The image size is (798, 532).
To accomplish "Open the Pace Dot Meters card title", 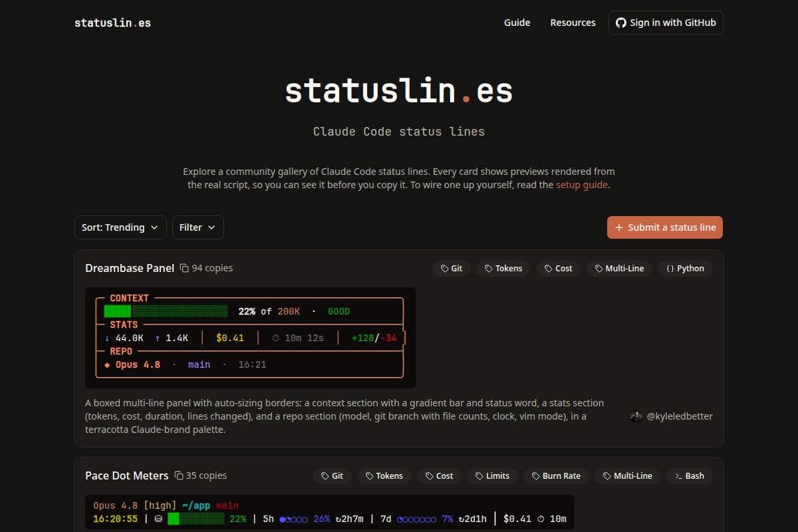I will [127, 475].
